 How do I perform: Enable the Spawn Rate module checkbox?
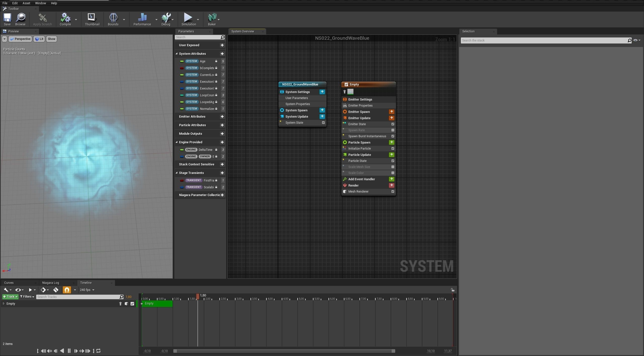pyautogui.click(x=393, y=130)
